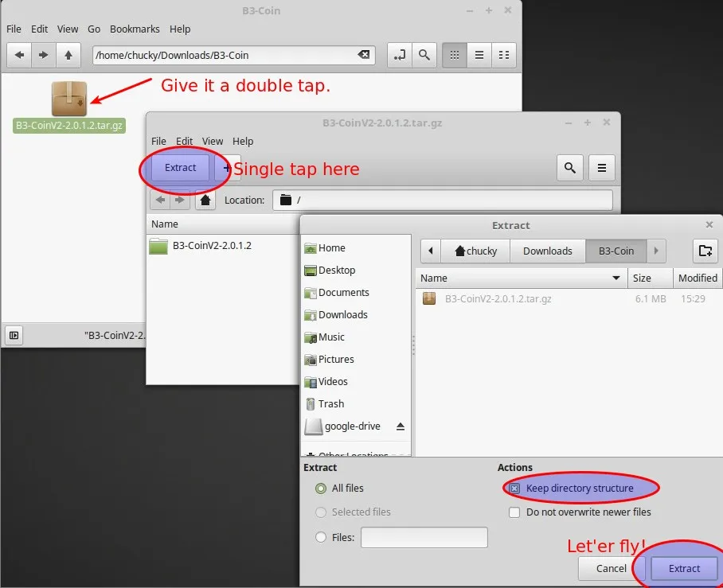
Task: Open Edit menu in B3-Coin window
Action: pyautogui.click(x=39, y=29)
